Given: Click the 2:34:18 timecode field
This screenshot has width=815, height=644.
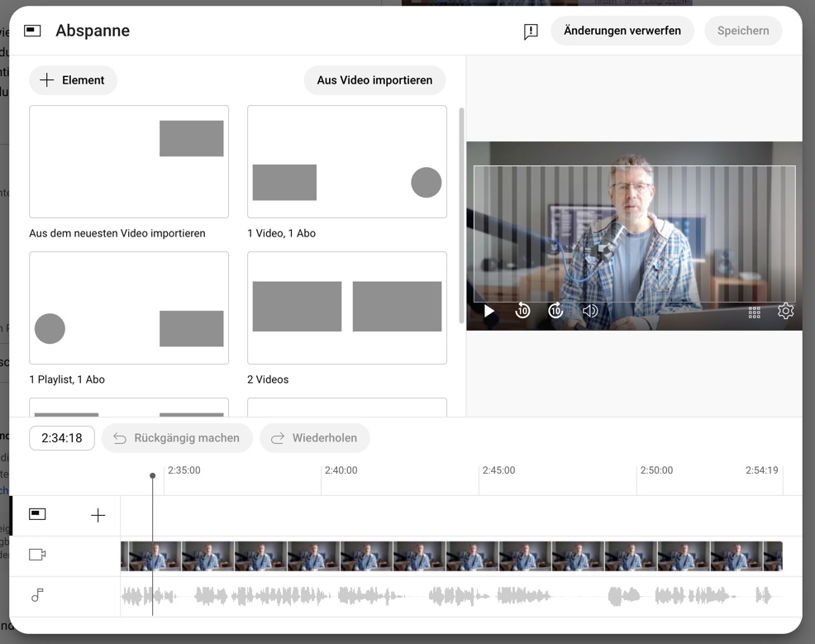Looking at the screenshot, I should point(62,438).
